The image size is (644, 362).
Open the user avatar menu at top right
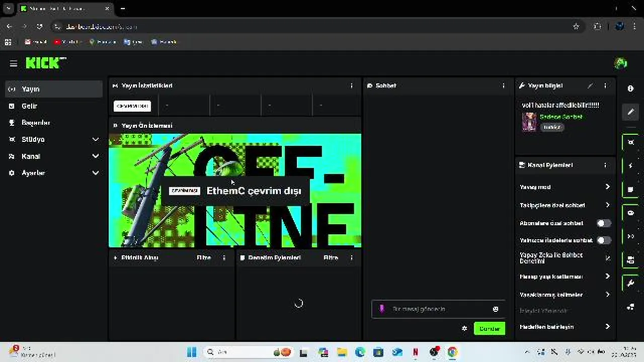620,63
